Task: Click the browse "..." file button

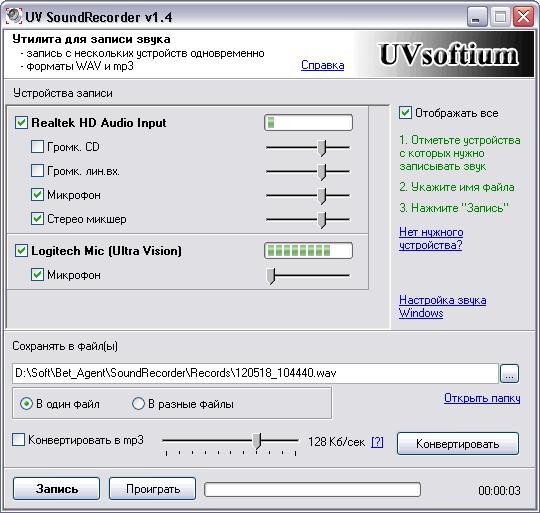Action: (x=509, y=373)
